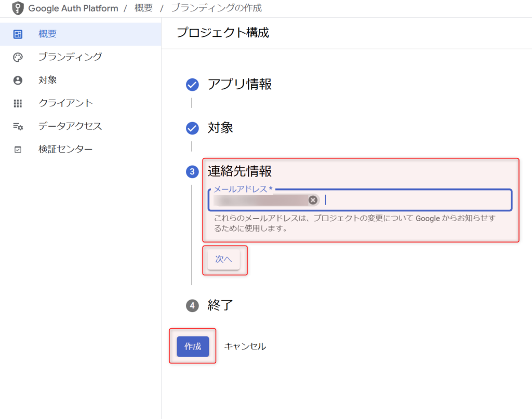Click the Google Auth Platform key icon

(x=18, y=8)
